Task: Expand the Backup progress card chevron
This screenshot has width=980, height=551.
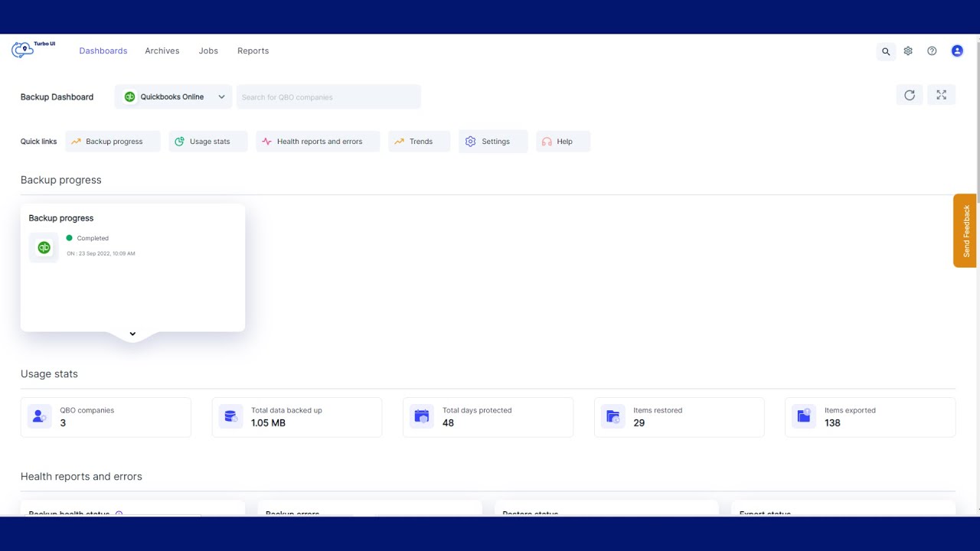Action: [x=132, y=334]
